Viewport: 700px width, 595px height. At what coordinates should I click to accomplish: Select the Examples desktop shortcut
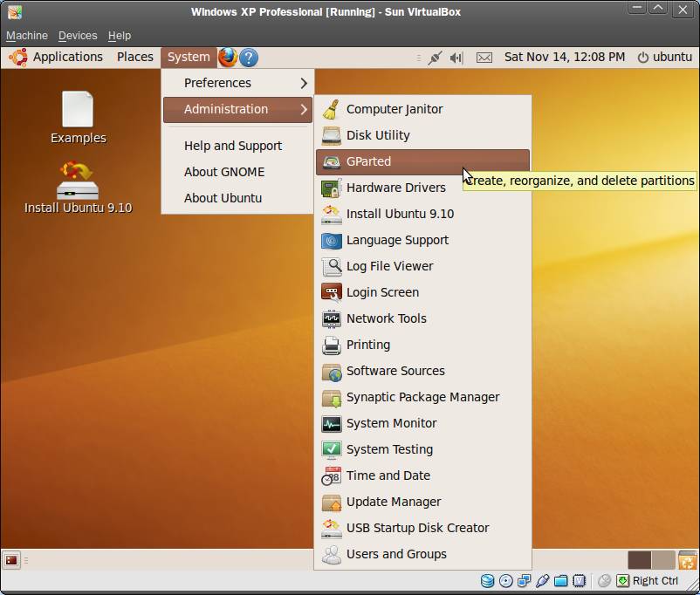click(79, 118)
